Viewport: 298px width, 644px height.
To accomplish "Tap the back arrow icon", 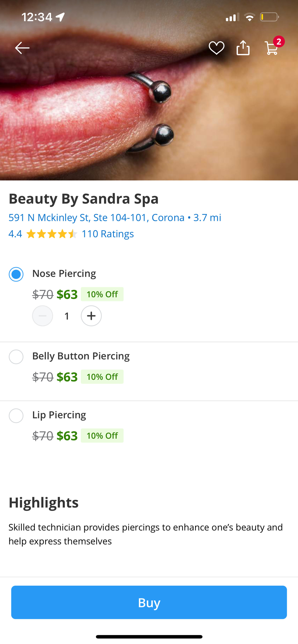I will tap(22, 48).
